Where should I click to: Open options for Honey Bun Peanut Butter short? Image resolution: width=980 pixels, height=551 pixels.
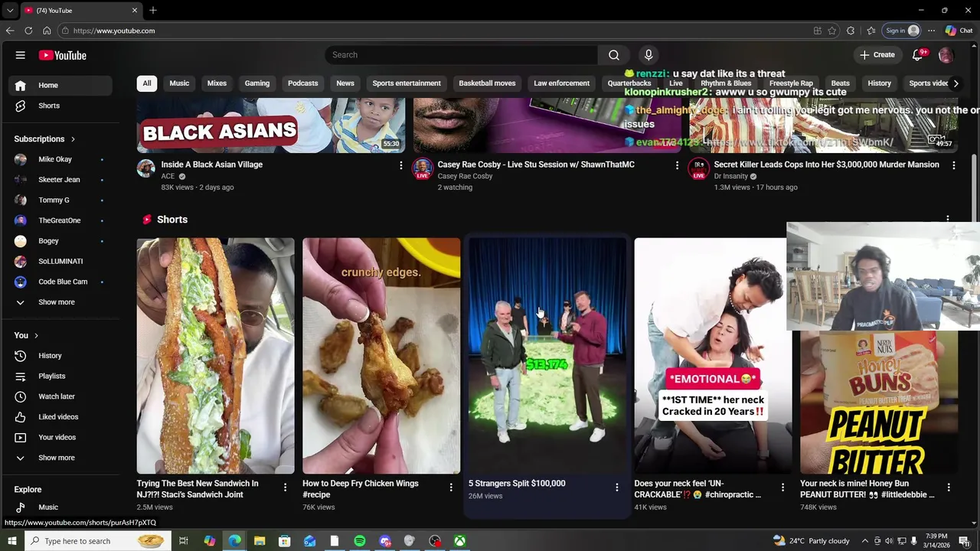click(949, 487)
